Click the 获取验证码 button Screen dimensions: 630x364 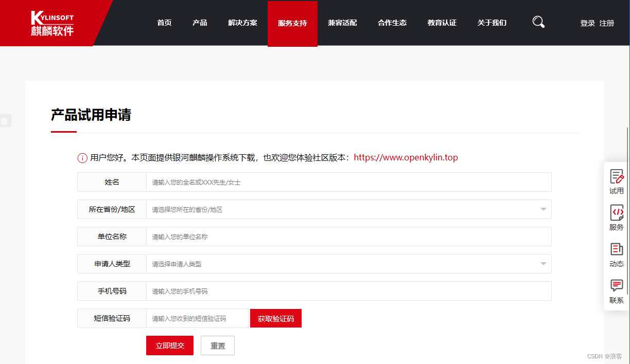(275, 318)
